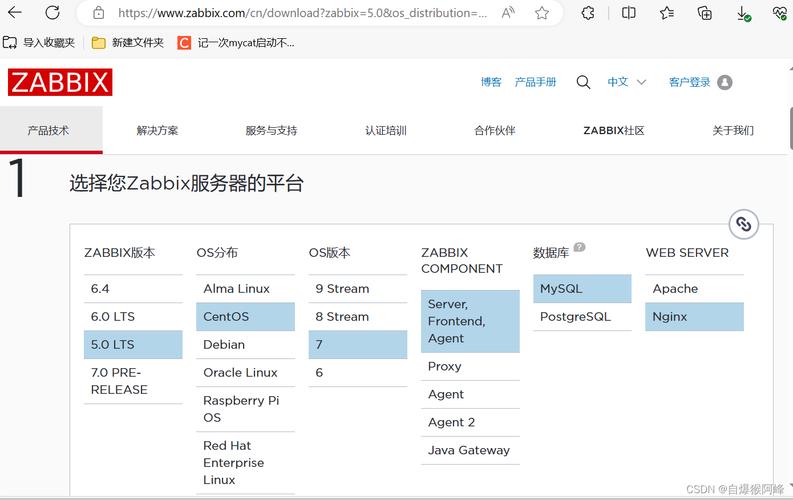Click the address bar URL field
This screenshot has width=793, height=500.
tap(302, 13)
